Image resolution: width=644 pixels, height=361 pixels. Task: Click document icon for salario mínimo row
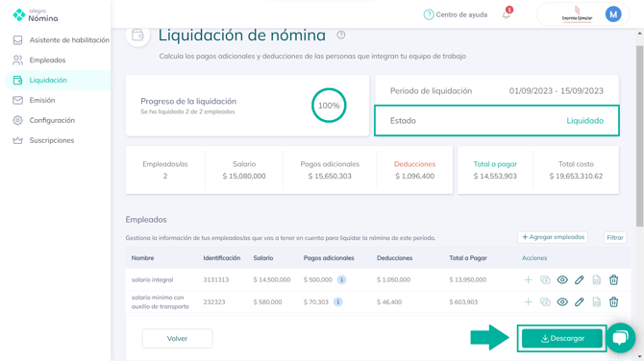coord(597,301)
